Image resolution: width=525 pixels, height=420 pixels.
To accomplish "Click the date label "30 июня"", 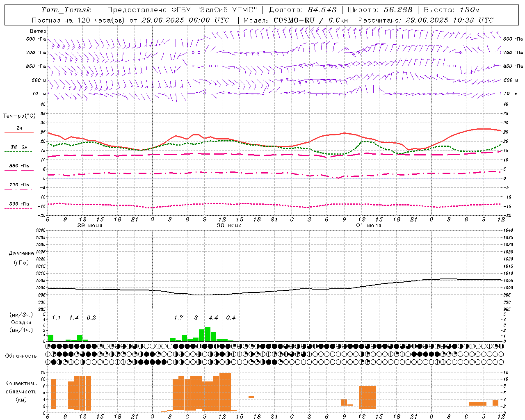I will click(x=229, y=226).
